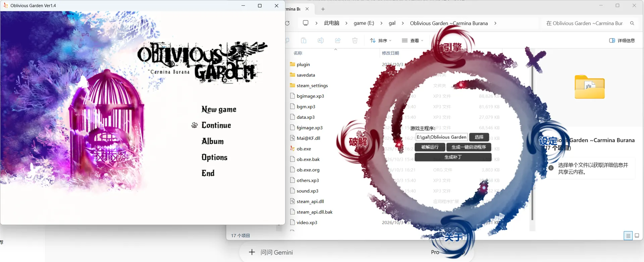This screenshot has width=644, height=262.
Task: Open the 破解 swirl section
Action: tap(358, 142)
